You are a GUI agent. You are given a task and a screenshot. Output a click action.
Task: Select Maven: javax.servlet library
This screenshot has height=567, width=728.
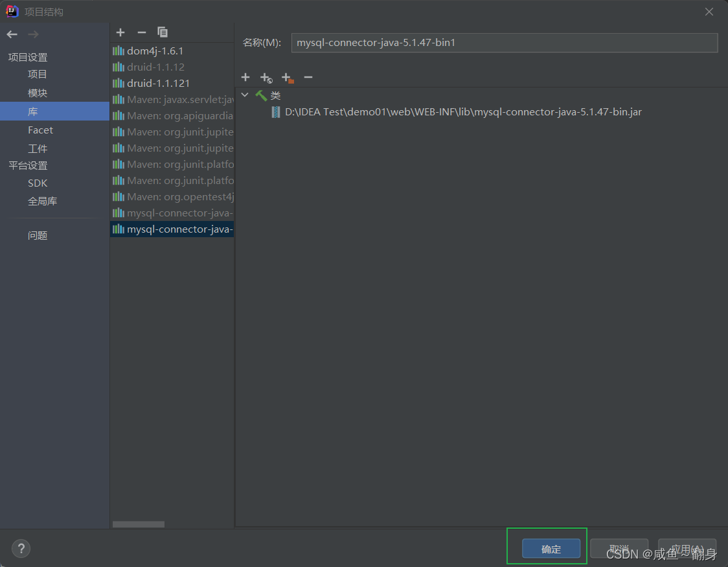click(172, 99)
